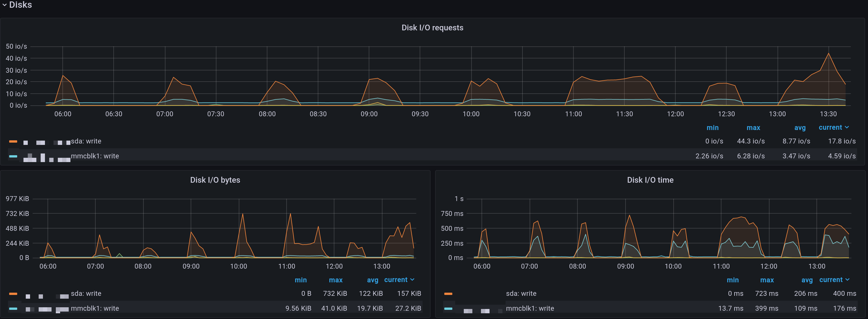Click the 44.3 io/s max value
The image size is (868, 319).
point(751,141)
